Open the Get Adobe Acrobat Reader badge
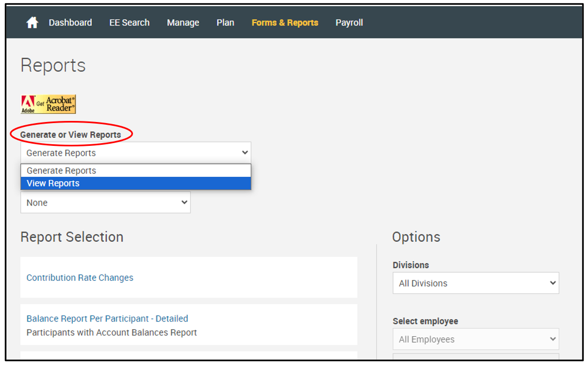 click(48, 104)
